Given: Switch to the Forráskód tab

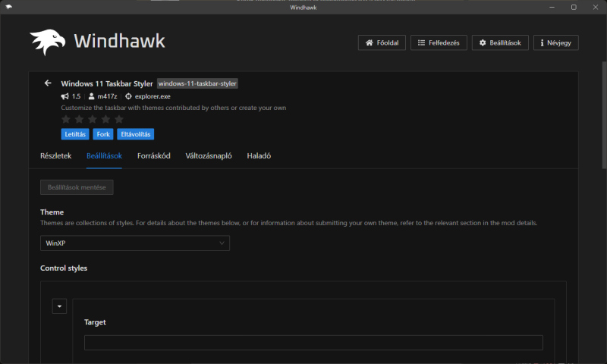Looking at the screenshot, I should pos(154,156).
